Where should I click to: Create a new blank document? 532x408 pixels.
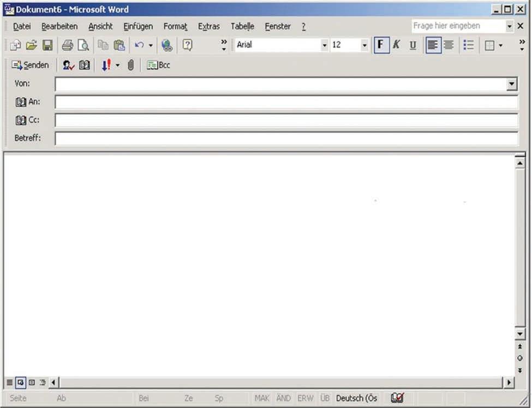(15, 45)
